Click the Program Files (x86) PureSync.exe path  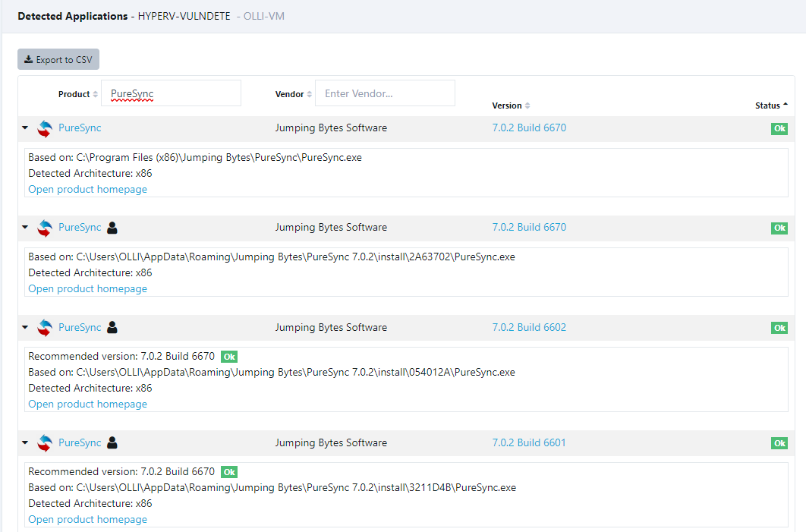coord(219,157)
